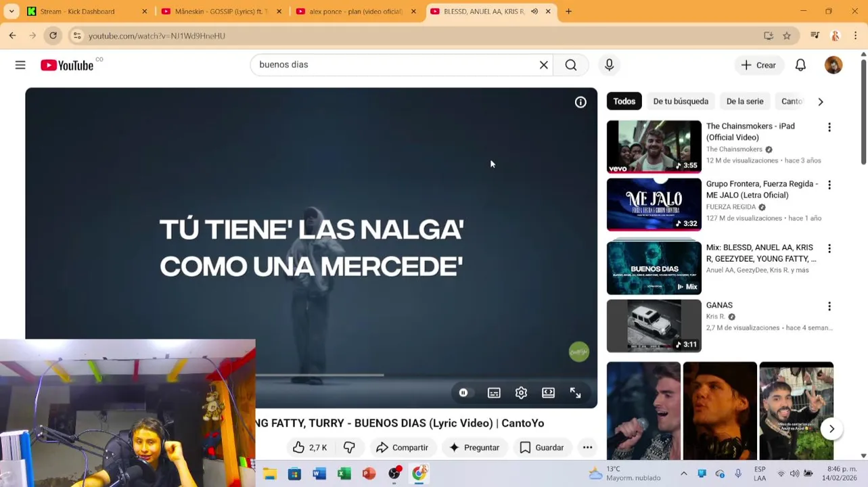Reload the current page

click(53, 36)
